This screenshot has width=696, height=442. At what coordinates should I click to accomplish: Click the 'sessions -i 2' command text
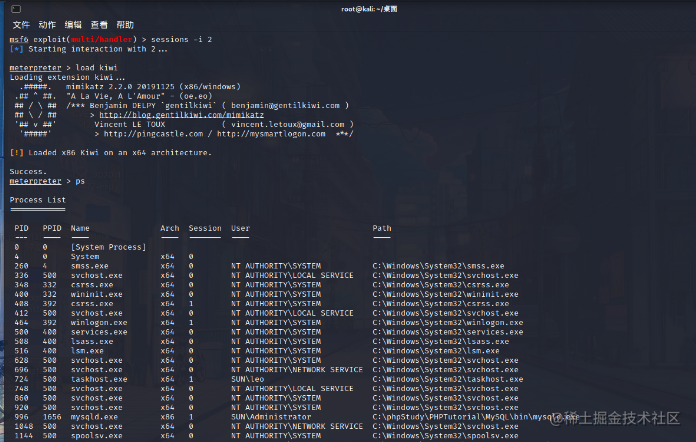coord(181,39)
